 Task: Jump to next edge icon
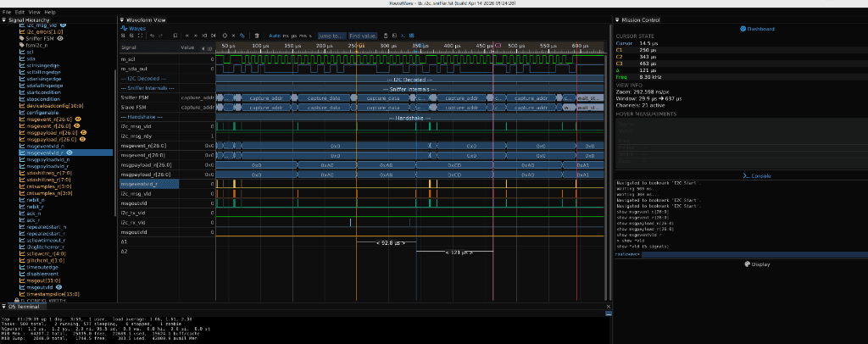tap(213, 36)
